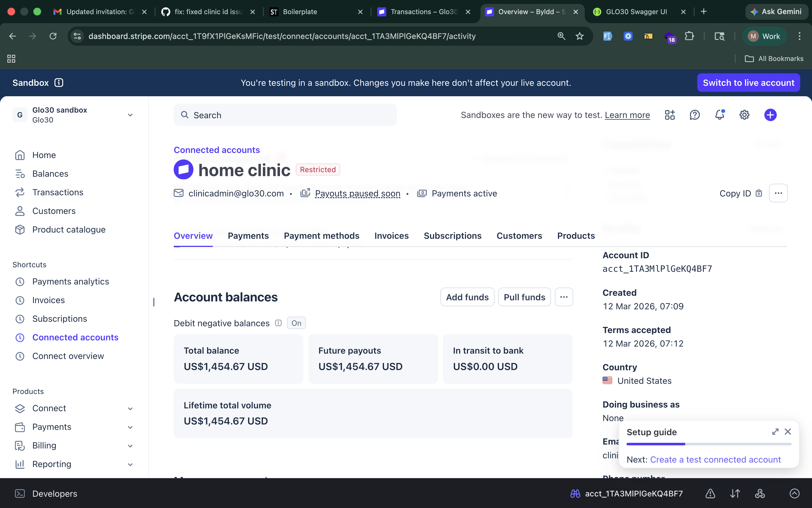
Task: Click the clinicadmin@glo30.com email
Action: click(236, 194)
